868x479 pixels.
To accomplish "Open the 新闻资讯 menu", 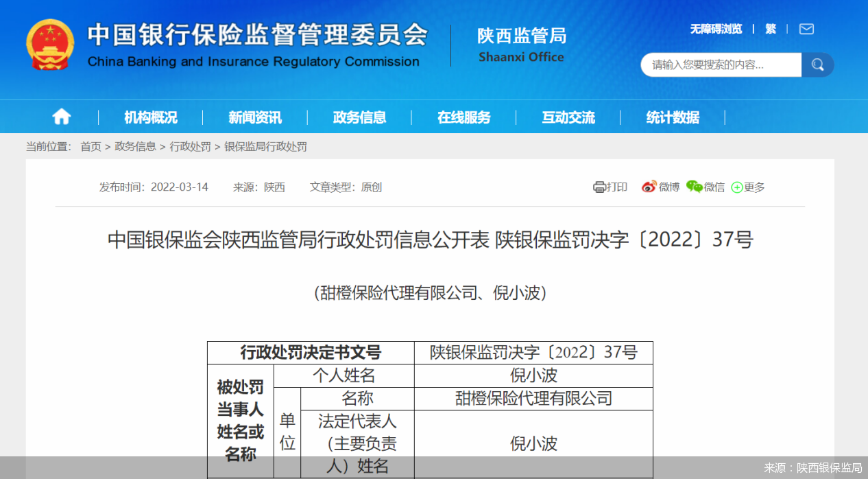I will coord(255,117).
